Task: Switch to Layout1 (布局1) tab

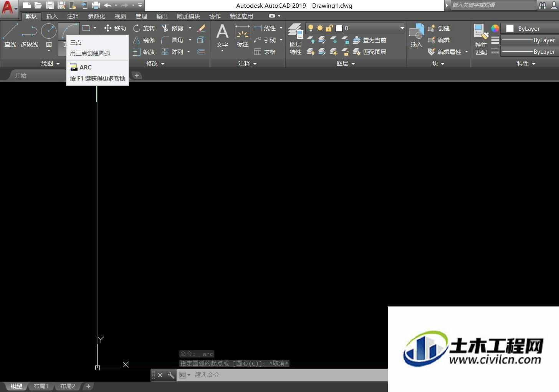Action: click(41, 386)
